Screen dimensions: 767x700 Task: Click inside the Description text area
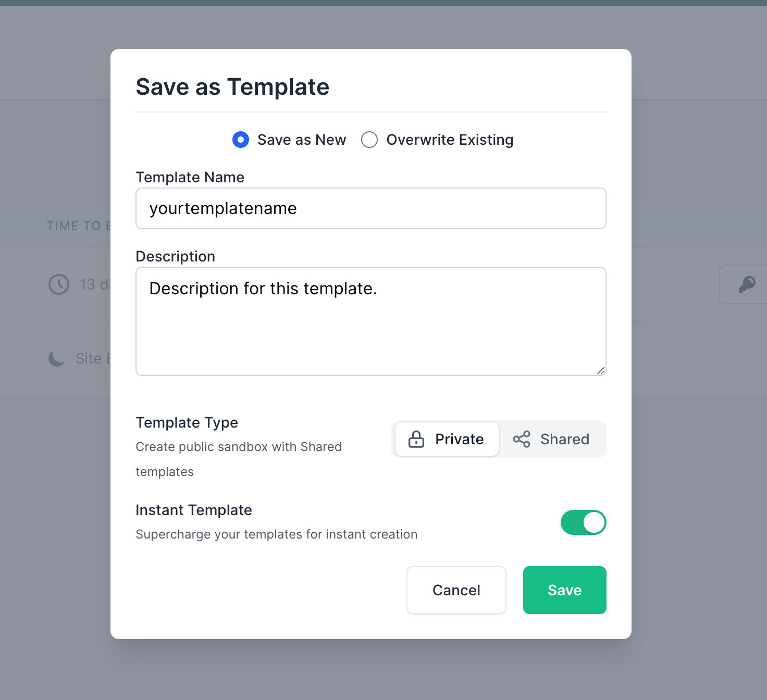tap(371, 321)
